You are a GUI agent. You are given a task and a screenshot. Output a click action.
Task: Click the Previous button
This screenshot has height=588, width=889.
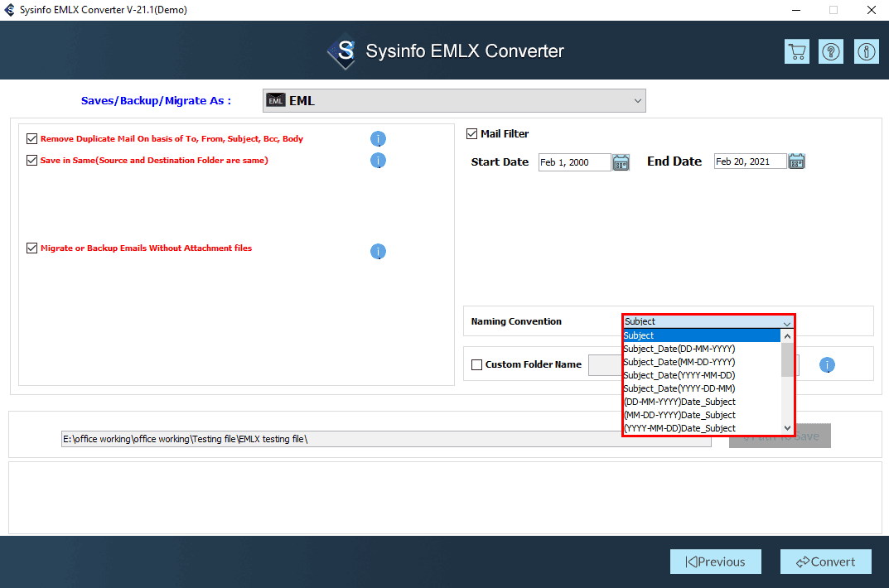716,561
